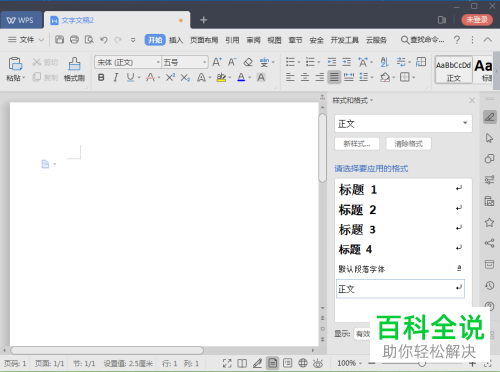Select the Format Painter (格式刷) tool
Screen dimensions: 500x372
pyautogui.click(x=74, y=69)
